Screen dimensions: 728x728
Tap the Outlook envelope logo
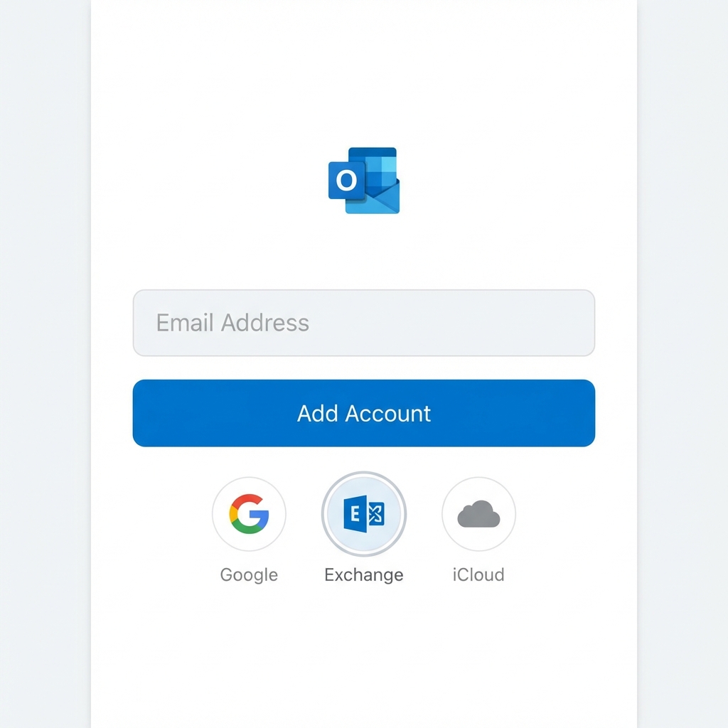[x=364, y=181]
